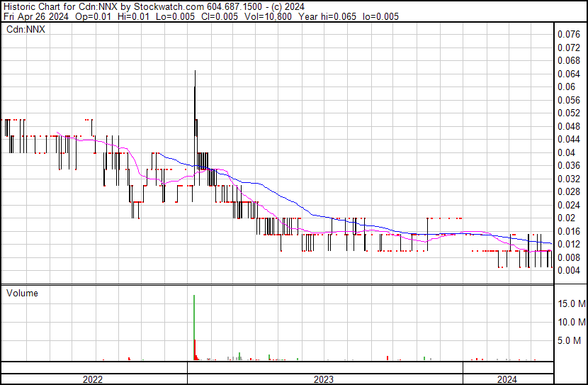Image resolution: width=588 pixels, height=385 pixels.
Task: Click the Cdn:NNX ticker label in chart
Action: tap(26, 29)
